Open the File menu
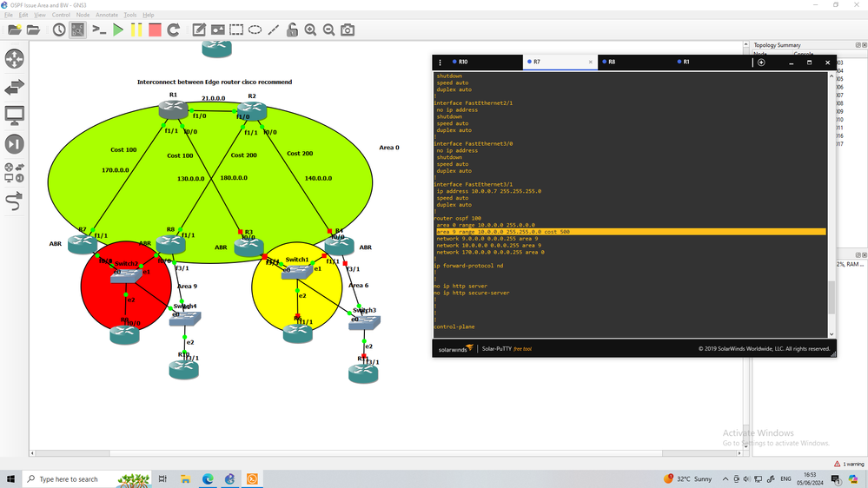 pyautogui.click(x=9, y=15)
